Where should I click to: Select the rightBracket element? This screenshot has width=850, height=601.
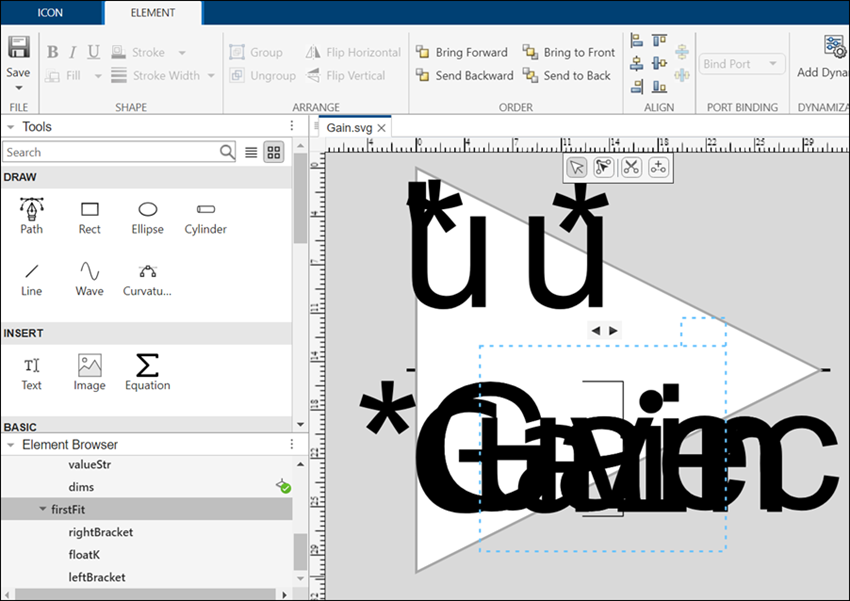pos(101,532)
